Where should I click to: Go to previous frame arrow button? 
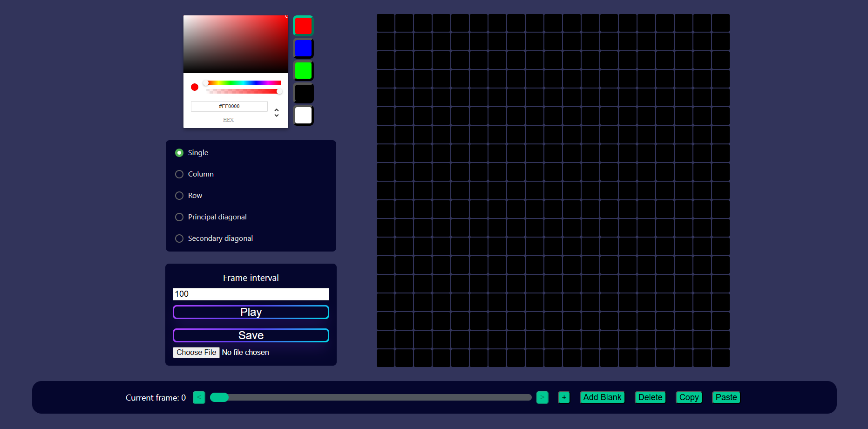pos(199,397)
